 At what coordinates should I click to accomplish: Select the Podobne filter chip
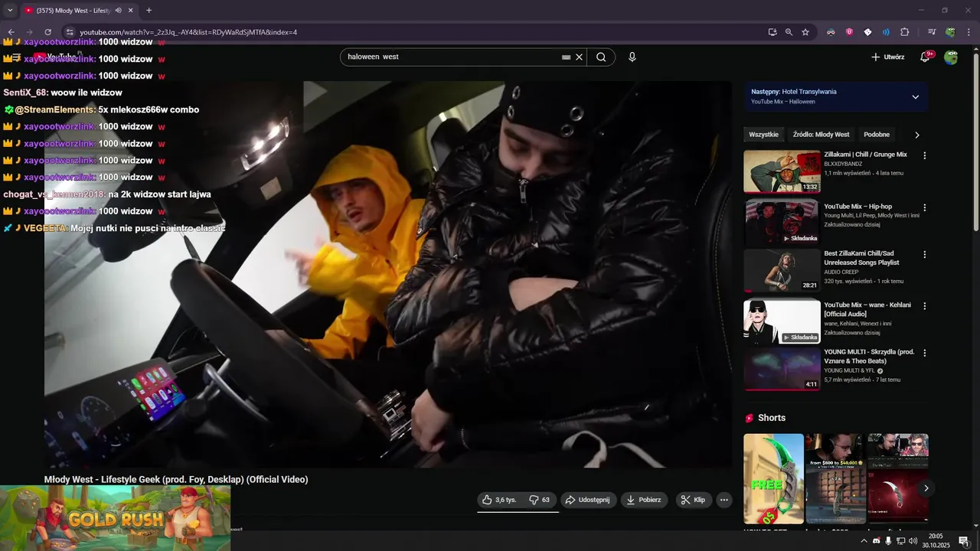[877, 135]
